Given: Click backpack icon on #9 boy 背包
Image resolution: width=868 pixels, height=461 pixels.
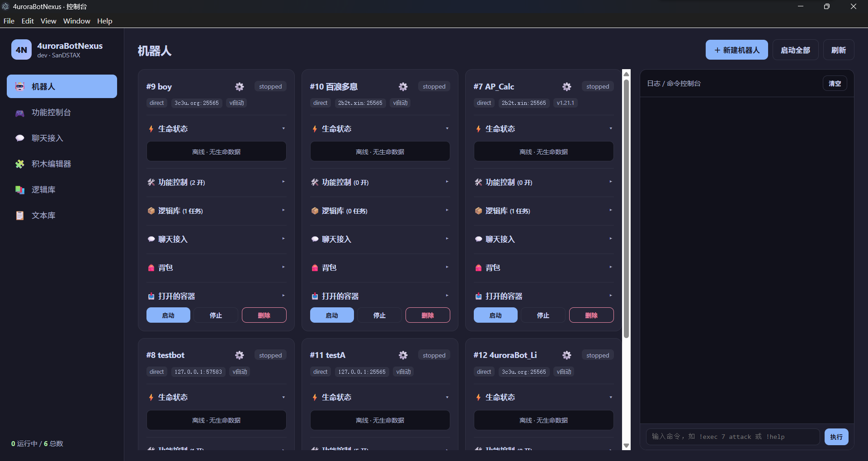Looking at the screenshot, I should (151, 268).
